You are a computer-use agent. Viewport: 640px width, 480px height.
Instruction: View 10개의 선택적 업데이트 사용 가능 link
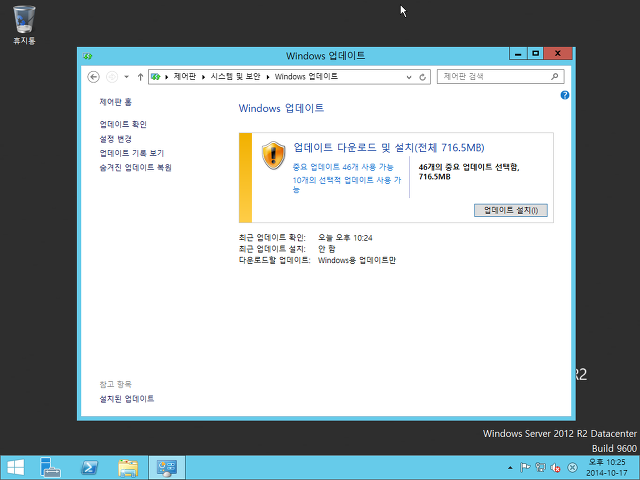(347, 184)
